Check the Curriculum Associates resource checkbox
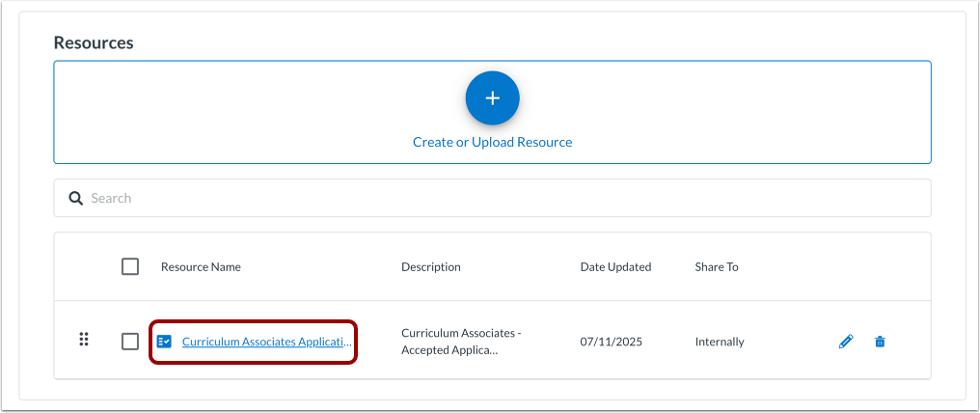The height and width of the screenshot is (413, 980). [130, 342]
